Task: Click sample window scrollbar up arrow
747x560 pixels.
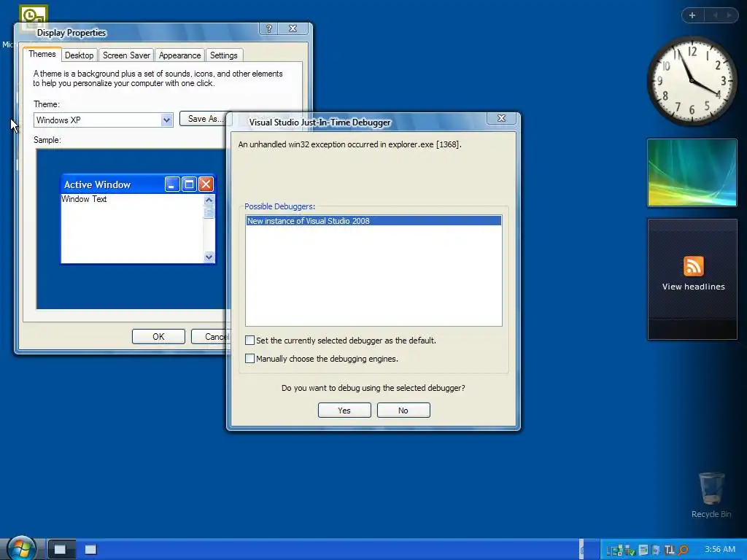Action: (x=209, y=200)
